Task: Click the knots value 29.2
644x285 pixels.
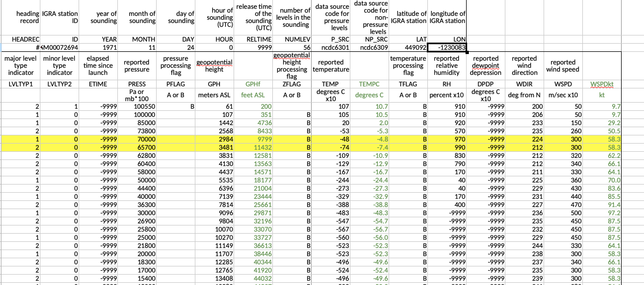Action: click(x=601, y=122)
